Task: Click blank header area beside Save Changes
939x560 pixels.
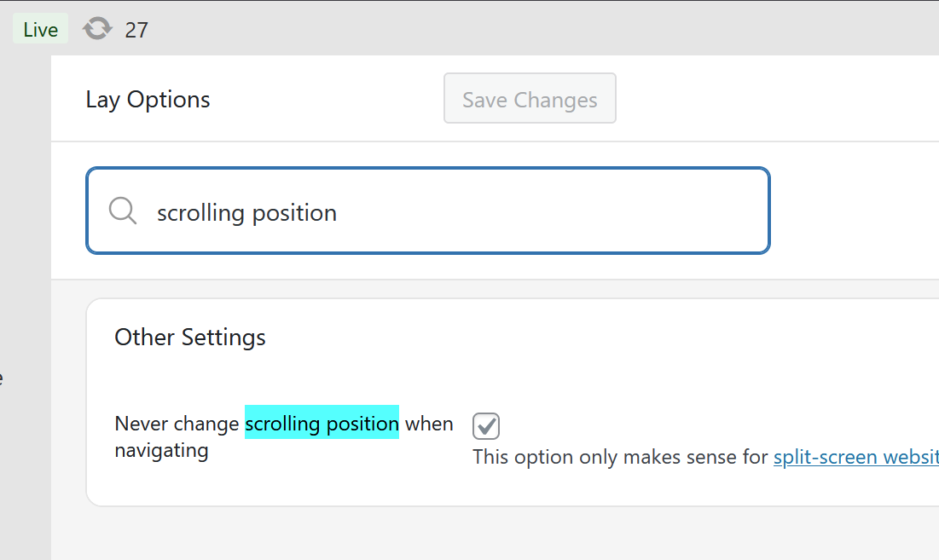Action: pyautogui.click(x=768, y=99)
